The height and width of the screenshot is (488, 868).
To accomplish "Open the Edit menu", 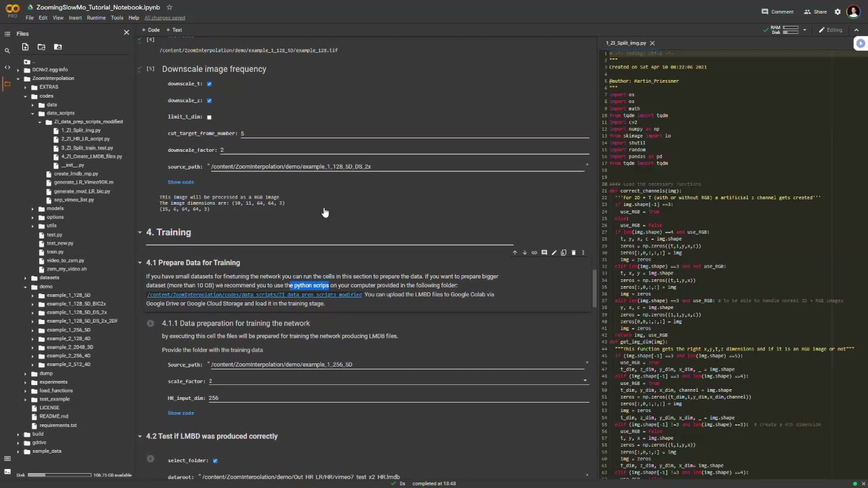I will (43, 18).
